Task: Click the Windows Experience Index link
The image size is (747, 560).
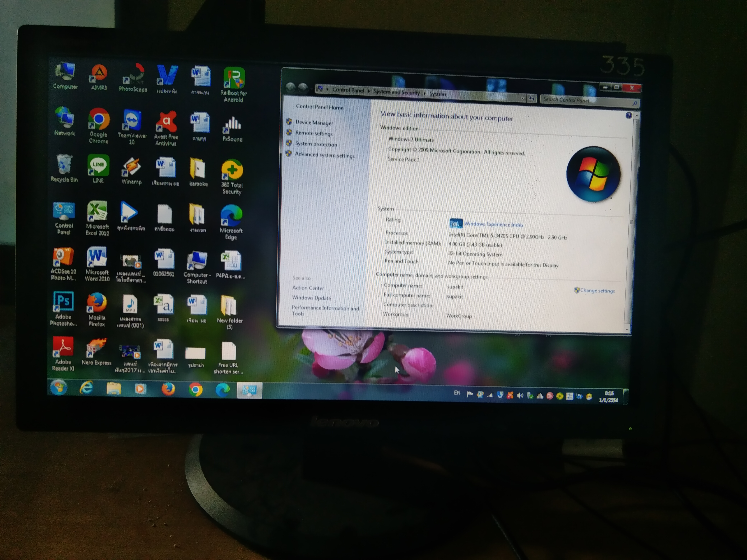Action: (494, 225)
